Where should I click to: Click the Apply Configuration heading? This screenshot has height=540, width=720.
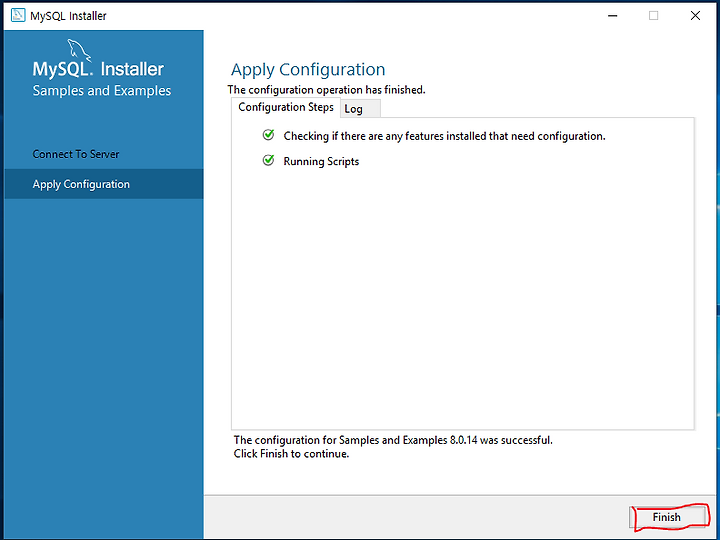tap(308, 70)
